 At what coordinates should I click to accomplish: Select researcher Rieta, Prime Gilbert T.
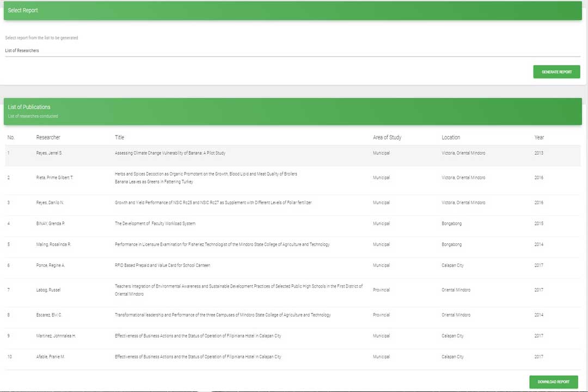pos(54,178)
